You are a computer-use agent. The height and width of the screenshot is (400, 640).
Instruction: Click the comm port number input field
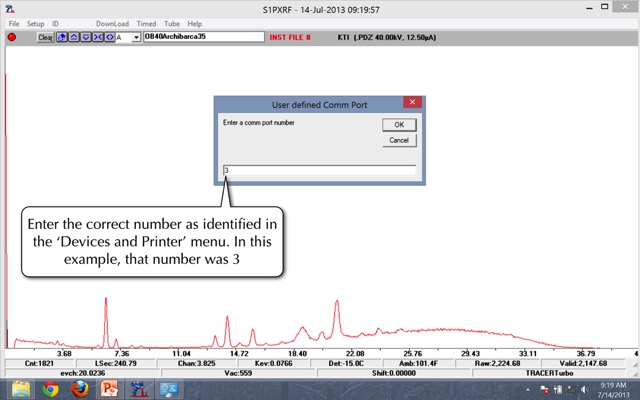pyautogui.click(x=318, y=170)
